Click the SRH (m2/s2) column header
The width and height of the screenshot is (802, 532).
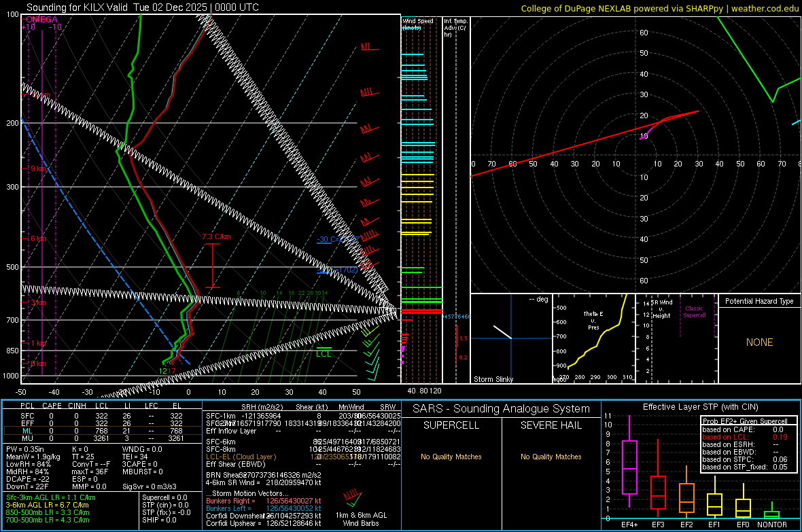pos(262,407)
